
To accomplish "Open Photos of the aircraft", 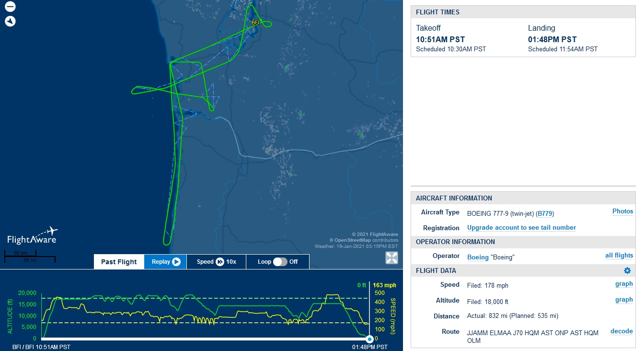I will [x=622, y=211].
